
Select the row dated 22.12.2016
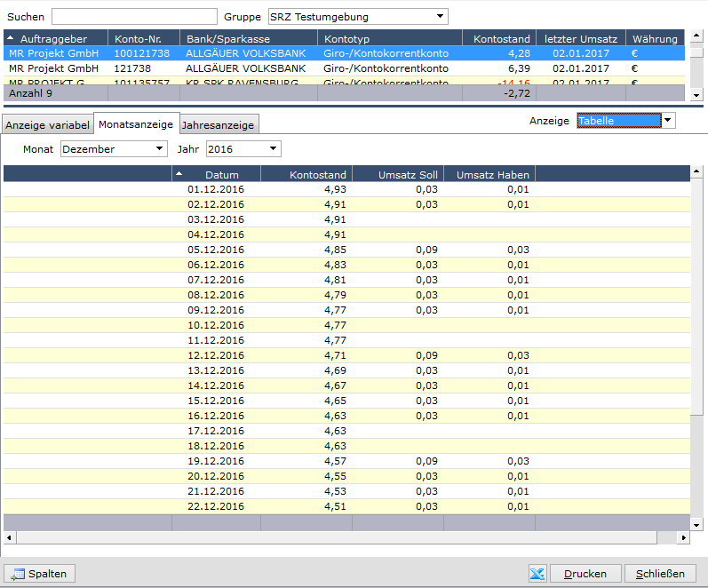pyautogui.click(x=346, y=506)
